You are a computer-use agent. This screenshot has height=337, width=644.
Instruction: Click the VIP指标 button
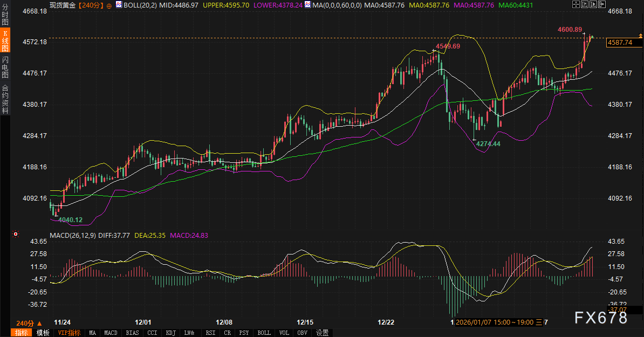tap(69, 333)
